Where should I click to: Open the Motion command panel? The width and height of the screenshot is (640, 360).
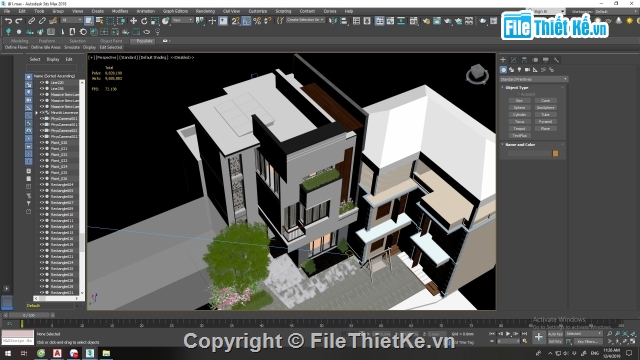pyautogui.click(x=535, y=60)
